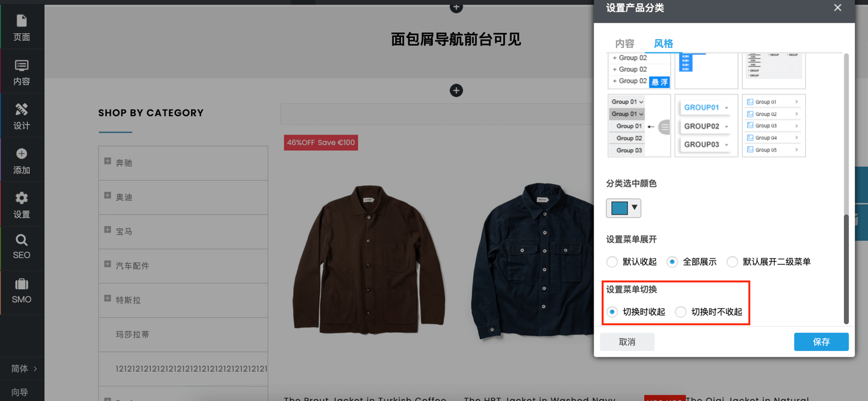The image size is (868, 401).
Task: Open the 页面 (Pages) sidebar icon
Action: 22,27
